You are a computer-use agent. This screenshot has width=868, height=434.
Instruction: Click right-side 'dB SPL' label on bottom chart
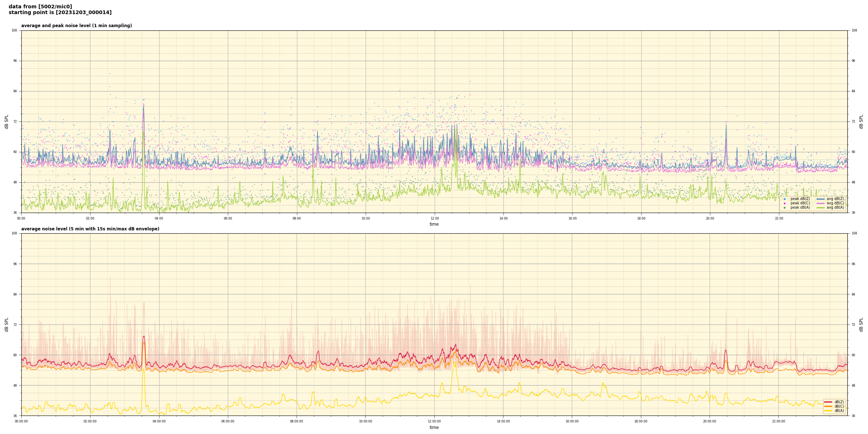(861, 324)
